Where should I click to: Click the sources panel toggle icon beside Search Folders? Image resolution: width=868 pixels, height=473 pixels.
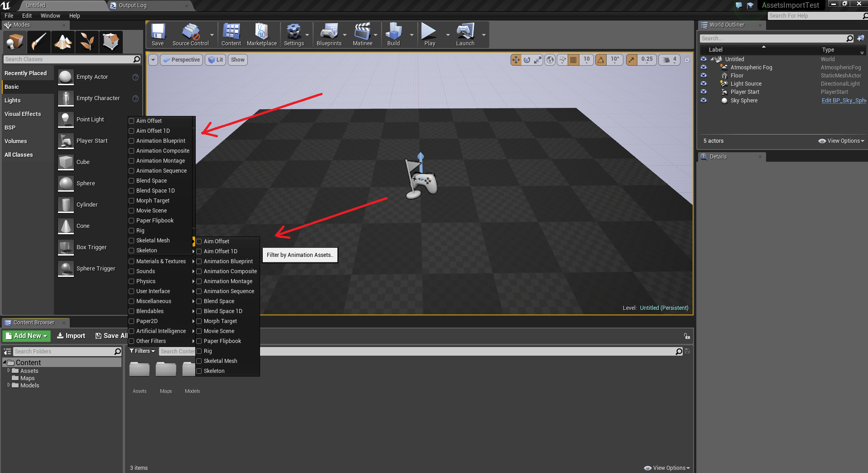7,352
